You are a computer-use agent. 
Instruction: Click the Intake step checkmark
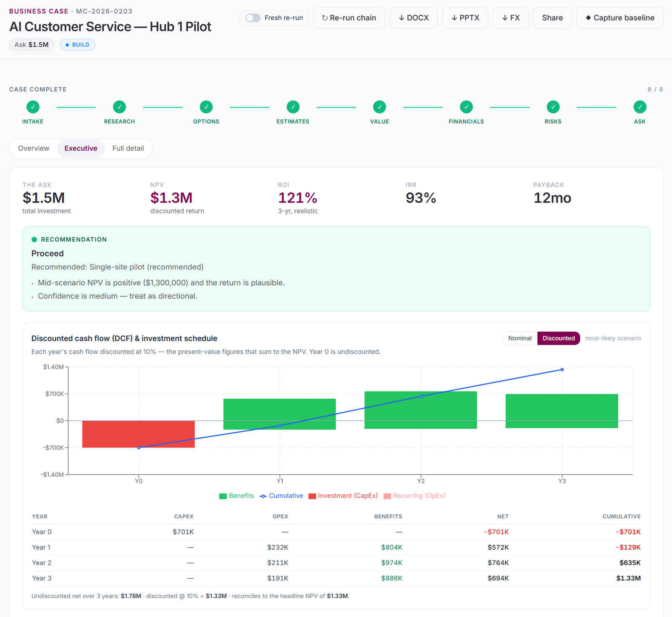(x=33, y=107)
